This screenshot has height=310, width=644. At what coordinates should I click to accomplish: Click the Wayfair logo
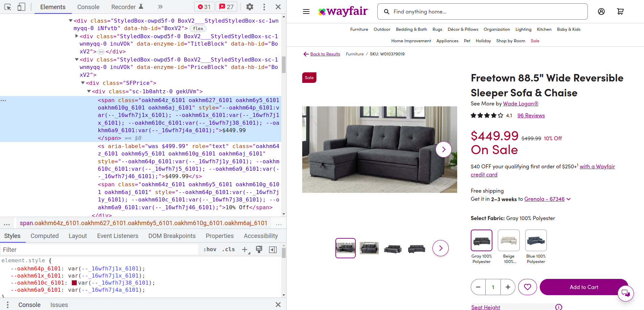(x=343, y=11)
